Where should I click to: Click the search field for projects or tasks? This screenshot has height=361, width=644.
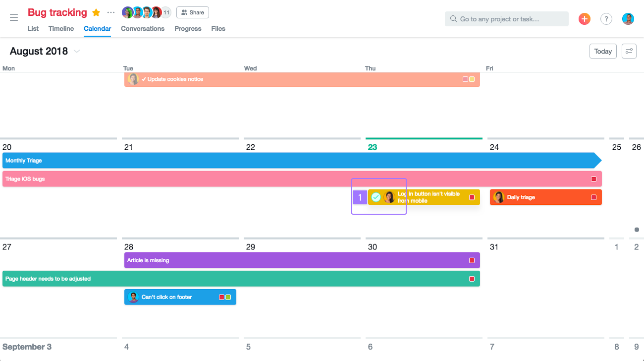click(x=507, y=19)
